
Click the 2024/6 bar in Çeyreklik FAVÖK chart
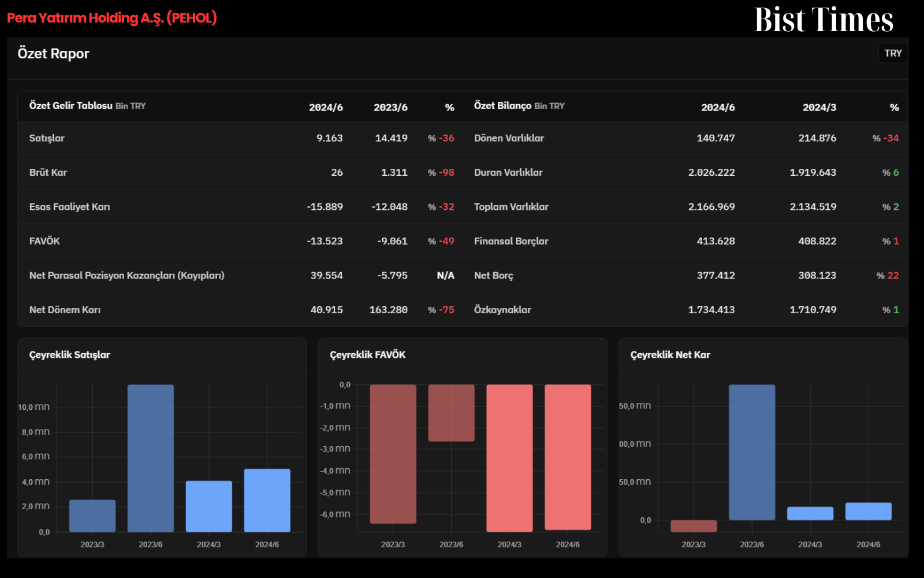pyautogui.click(x=568, y=457)
